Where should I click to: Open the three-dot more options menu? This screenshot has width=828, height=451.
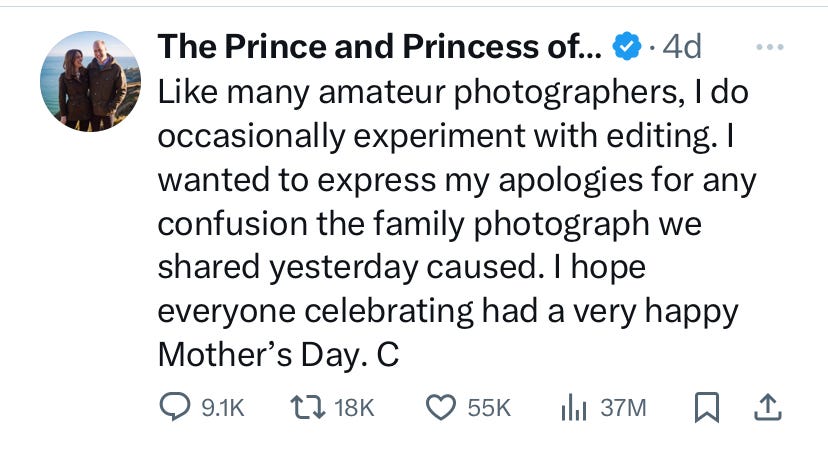click(x=769, y=47)
